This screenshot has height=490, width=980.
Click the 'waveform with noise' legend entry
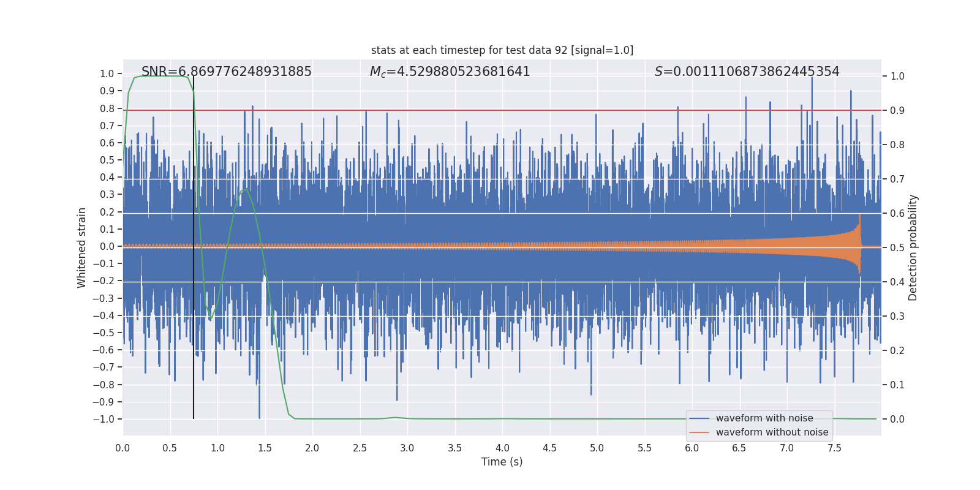point(764,418)
